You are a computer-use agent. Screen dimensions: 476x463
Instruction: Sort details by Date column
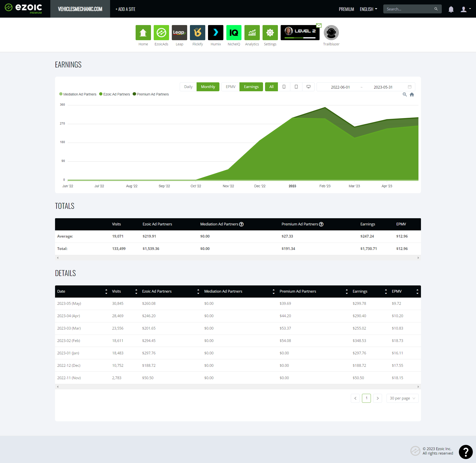tap(106, 291)
